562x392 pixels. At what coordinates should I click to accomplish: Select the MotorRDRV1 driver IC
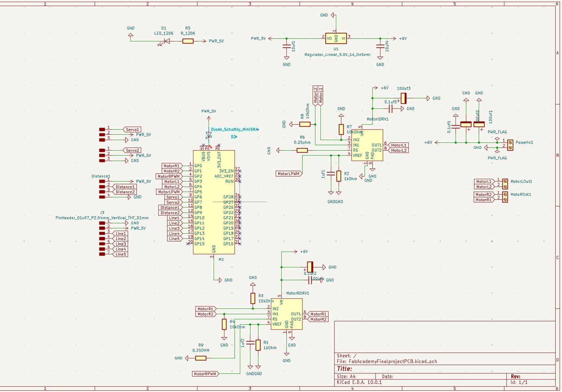coord(287,314)
